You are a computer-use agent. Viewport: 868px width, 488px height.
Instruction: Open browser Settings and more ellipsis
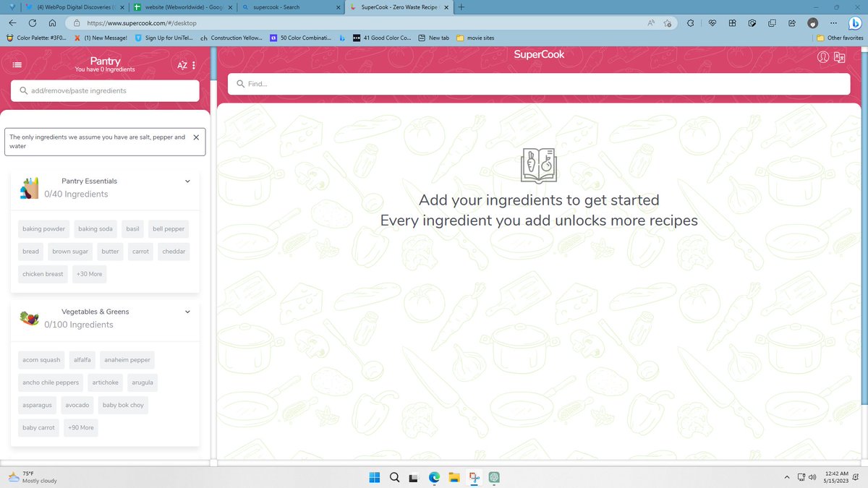[833, 23]
